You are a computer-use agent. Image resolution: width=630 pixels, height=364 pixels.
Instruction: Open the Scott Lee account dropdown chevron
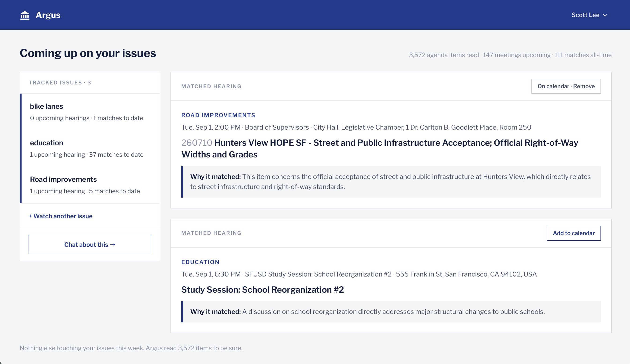[605, 15]
